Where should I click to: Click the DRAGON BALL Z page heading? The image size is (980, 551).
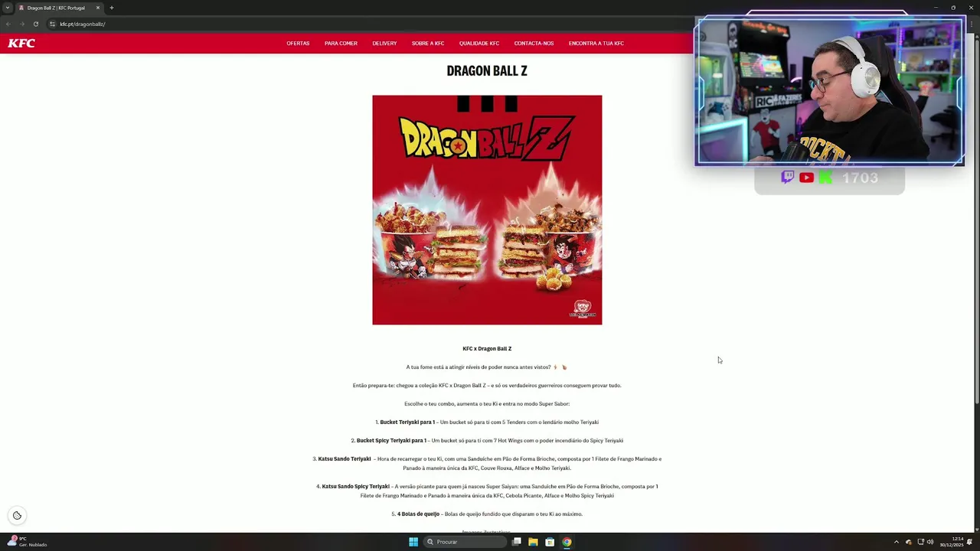pyautogui.click(x=487, y=70)
